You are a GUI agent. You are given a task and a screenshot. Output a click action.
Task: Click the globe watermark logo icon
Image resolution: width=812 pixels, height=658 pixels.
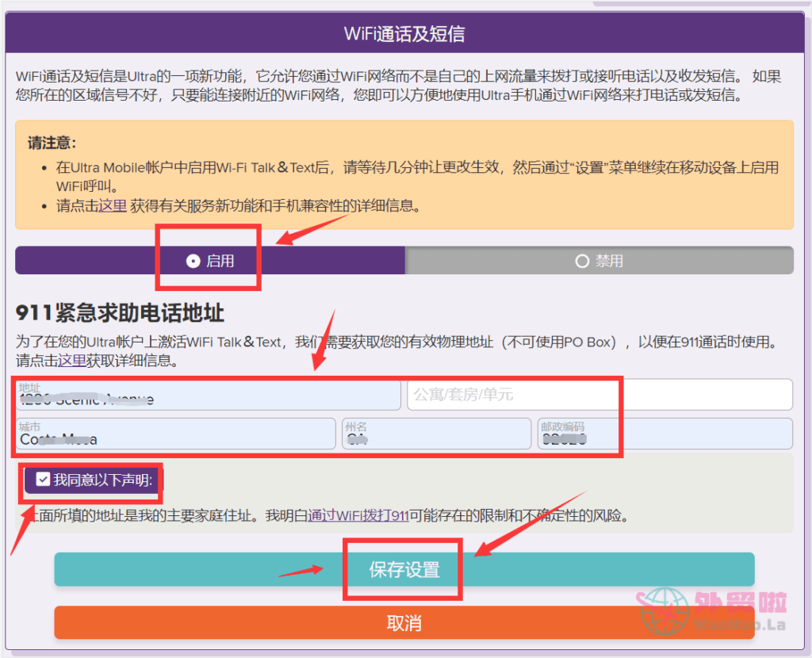665,610
